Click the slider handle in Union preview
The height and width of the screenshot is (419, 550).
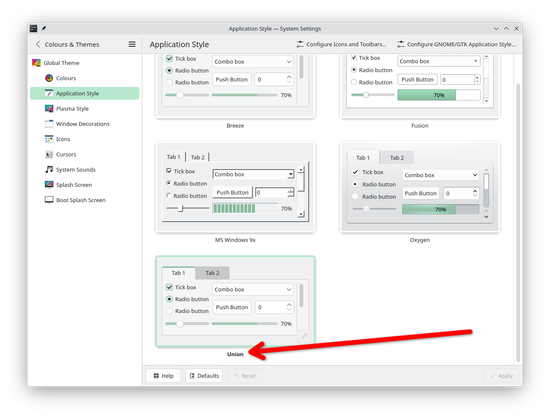[x=180, y=324]
